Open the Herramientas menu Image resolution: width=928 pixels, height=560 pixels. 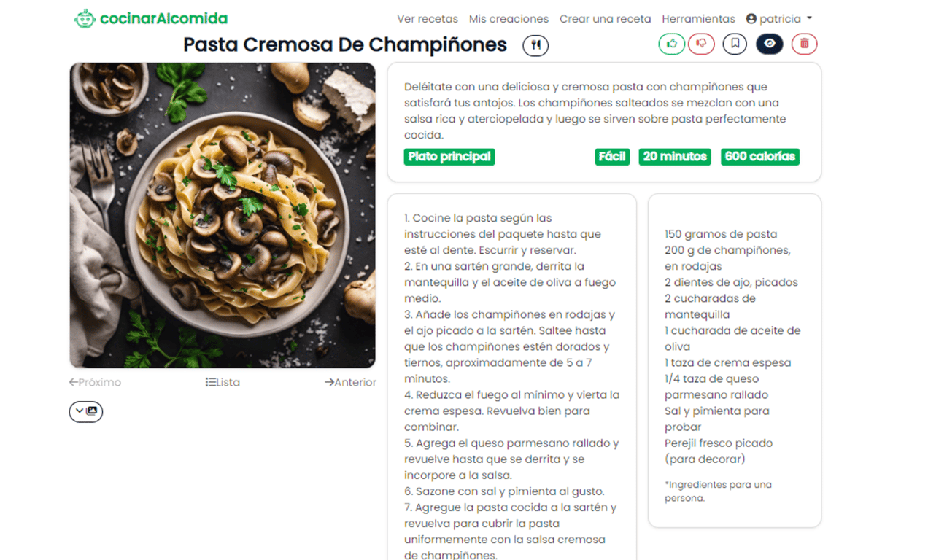698,19
